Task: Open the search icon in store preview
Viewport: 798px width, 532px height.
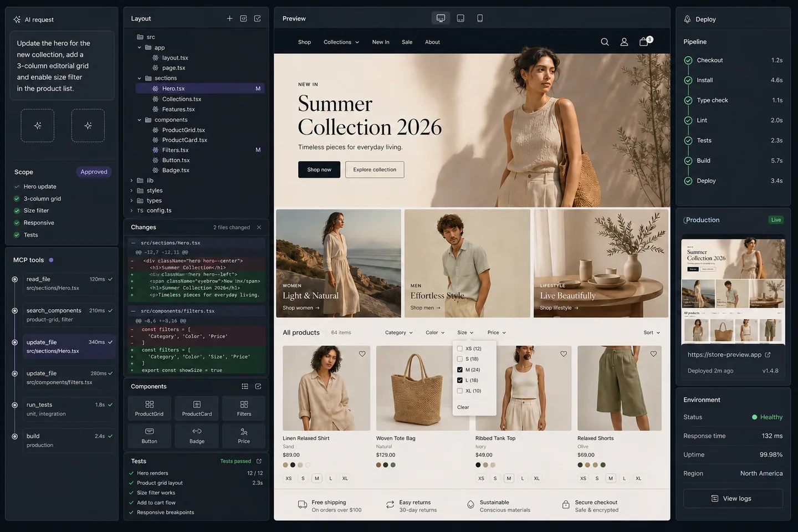Action: (x=605, y=42)
